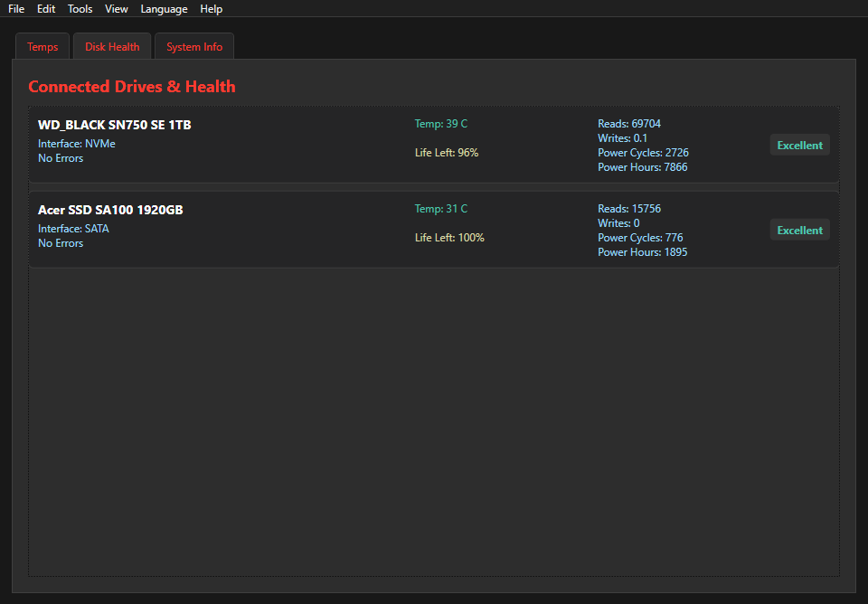Switch to the System Info tab
Image resolution: width=868 pixels, height=604 pixels.
[x=194, y=46]
